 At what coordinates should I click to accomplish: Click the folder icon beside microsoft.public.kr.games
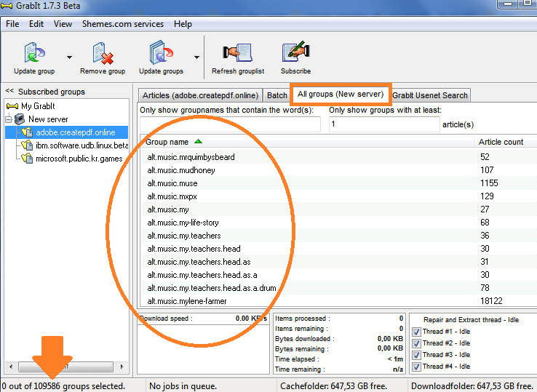pyautogui.click(x=27, y=158)
